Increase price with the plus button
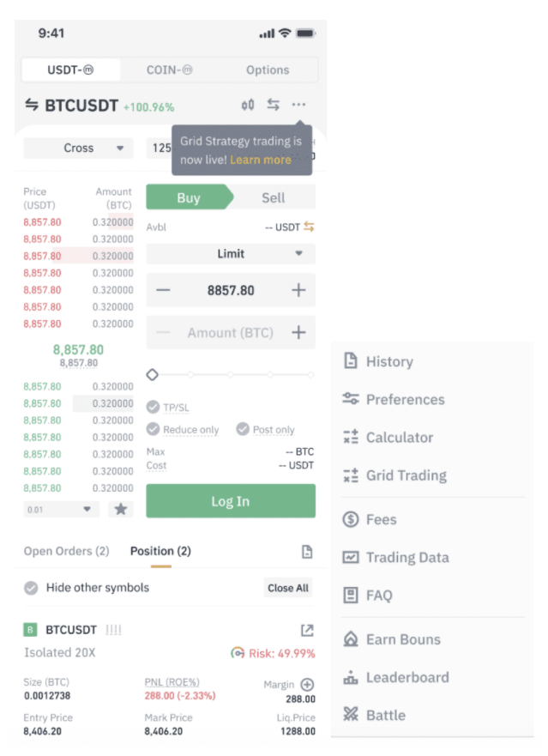 point(298,290)
